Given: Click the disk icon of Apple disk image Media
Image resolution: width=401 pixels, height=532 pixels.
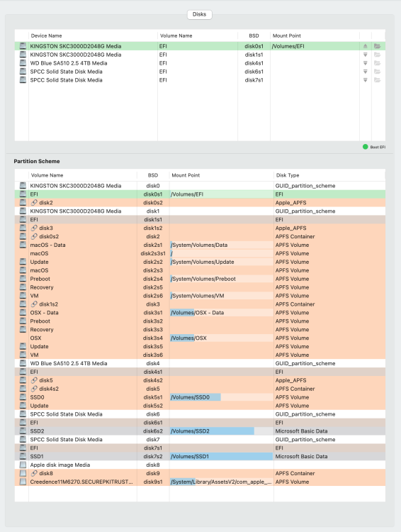Looking at the screenshot, I should click(23, 465).
